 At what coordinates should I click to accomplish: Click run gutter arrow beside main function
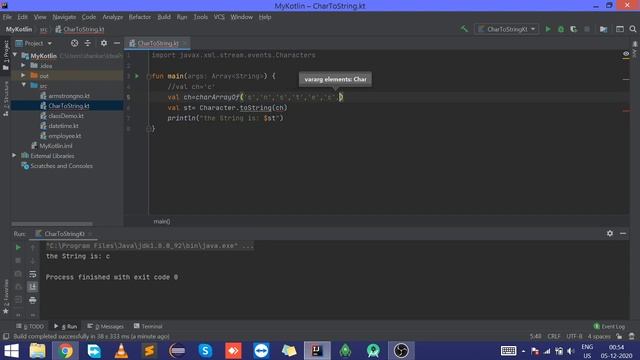(x=137, y=76)
